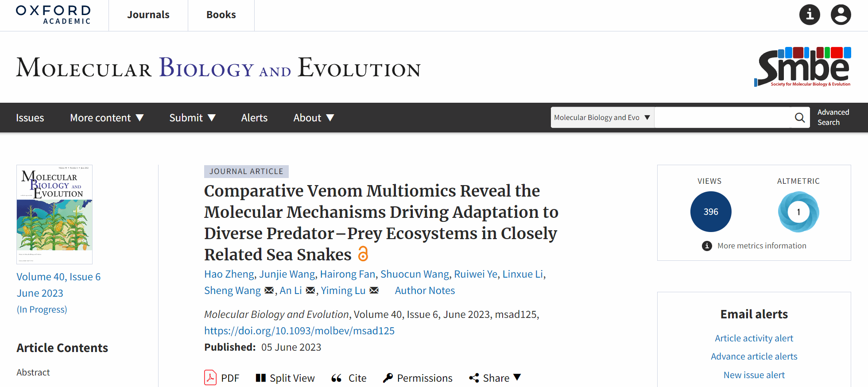The width and height of the screenshot is (868, 387).
Task: Click the Altmetric score donut badge
Action: pyautogui.click(x=798, y=212)
